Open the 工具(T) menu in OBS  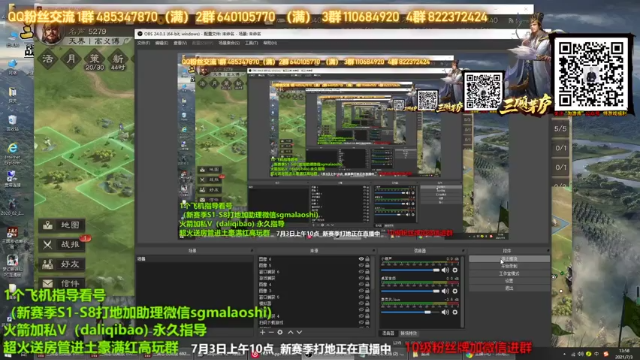(251, 43)
